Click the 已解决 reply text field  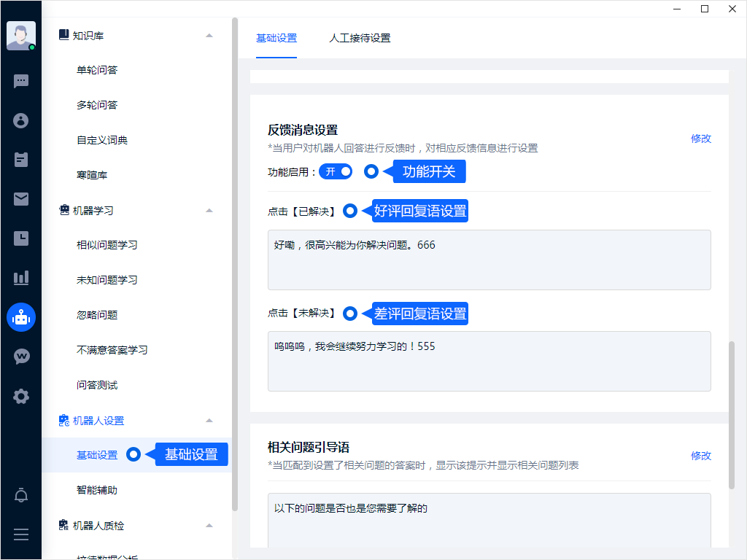tap(489, 260)
